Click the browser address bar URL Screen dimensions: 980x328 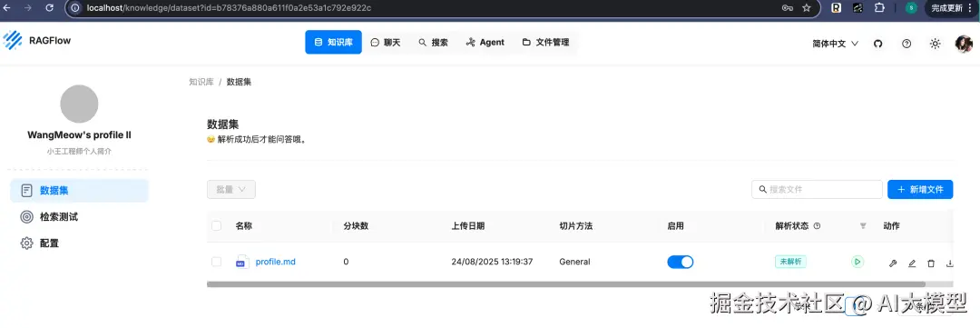click(x=229, y=8)
